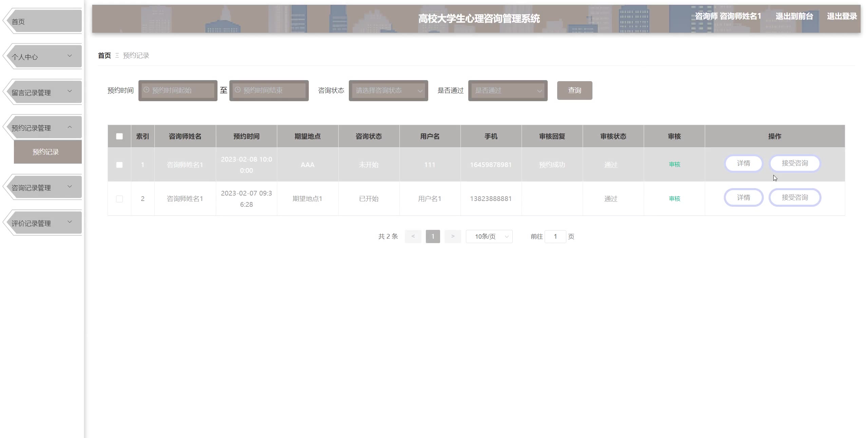The image size is (868, 438).
Task: Open the 咨询状态 dropdown
Action: click(388, 91)
